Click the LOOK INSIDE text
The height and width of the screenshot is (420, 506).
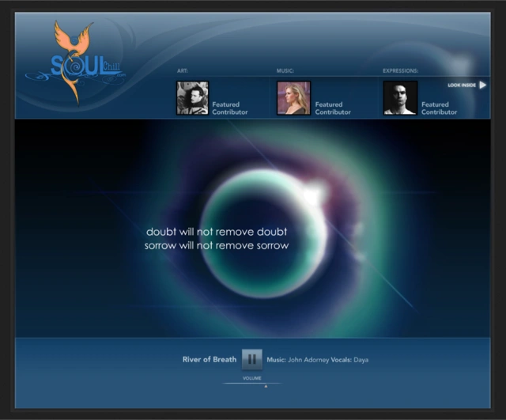460,85
